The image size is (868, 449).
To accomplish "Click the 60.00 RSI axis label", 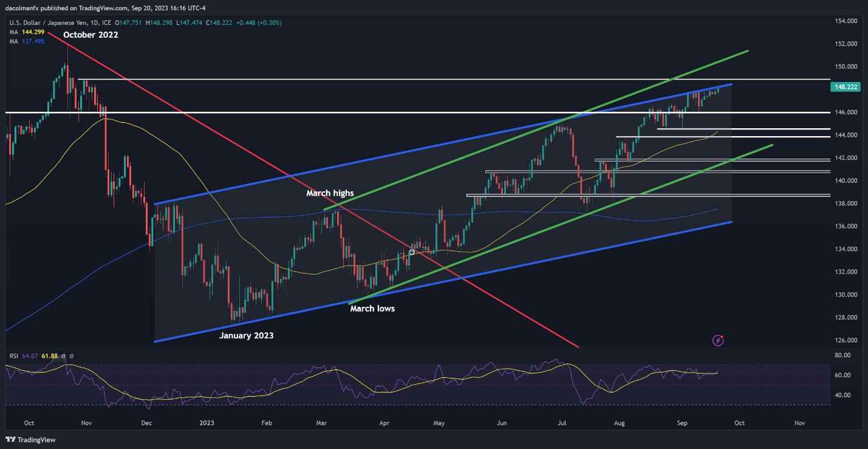I will (844, 375).
